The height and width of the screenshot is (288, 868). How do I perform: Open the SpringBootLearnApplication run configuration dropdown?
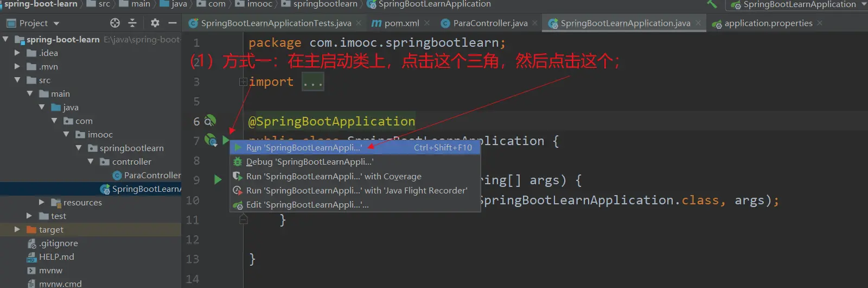[x=799, y=4]
